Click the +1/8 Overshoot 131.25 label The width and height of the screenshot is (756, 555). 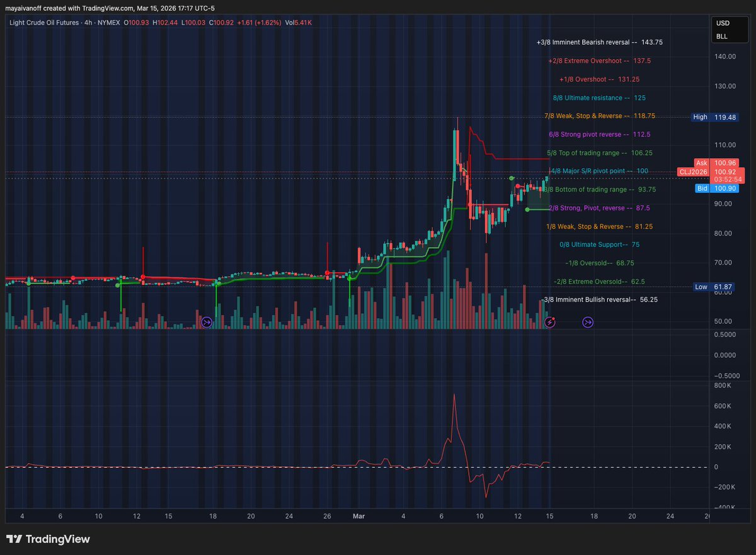point(600,79)
